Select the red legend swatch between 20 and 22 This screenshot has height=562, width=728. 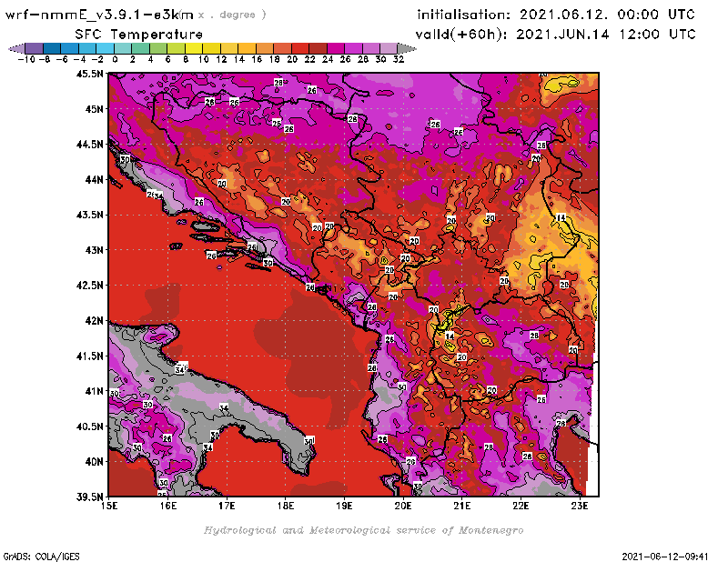pyautogui.click(x=299, y=49)
